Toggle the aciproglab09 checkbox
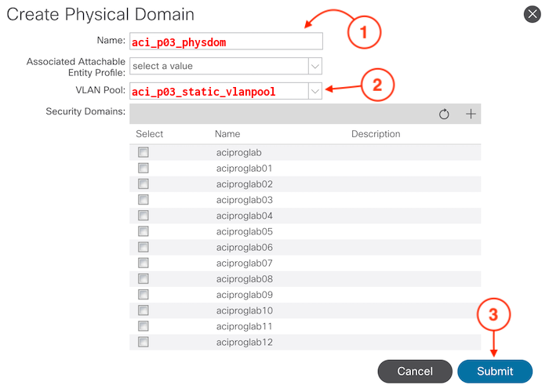 coord(144,295)
